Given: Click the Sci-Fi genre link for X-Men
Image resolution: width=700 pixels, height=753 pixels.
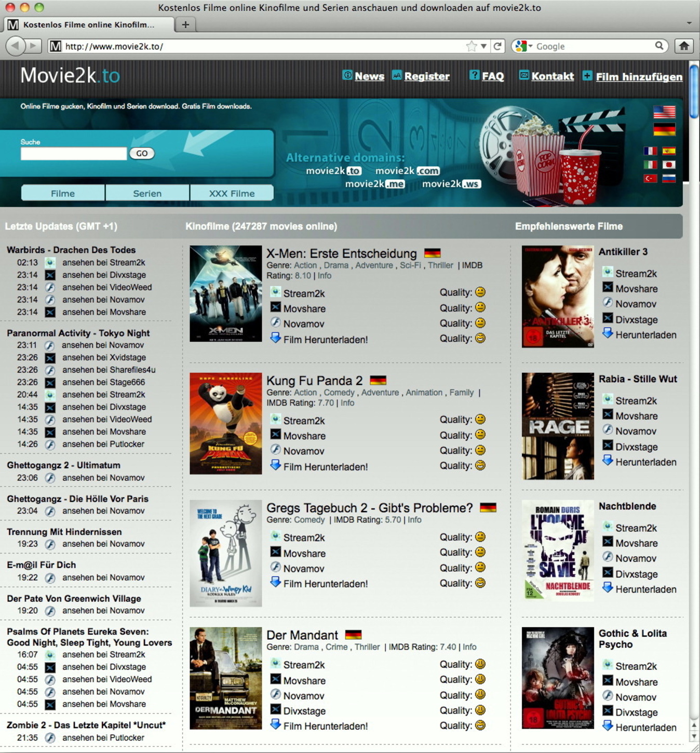Looking at the screenshot, I should (x=410, y=265).
